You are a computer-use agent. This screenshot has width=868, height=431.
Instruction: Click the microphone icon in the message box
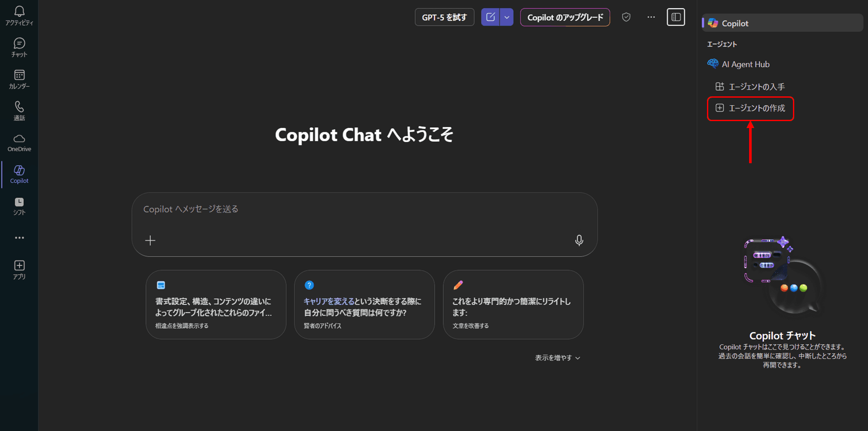point(579,240)
